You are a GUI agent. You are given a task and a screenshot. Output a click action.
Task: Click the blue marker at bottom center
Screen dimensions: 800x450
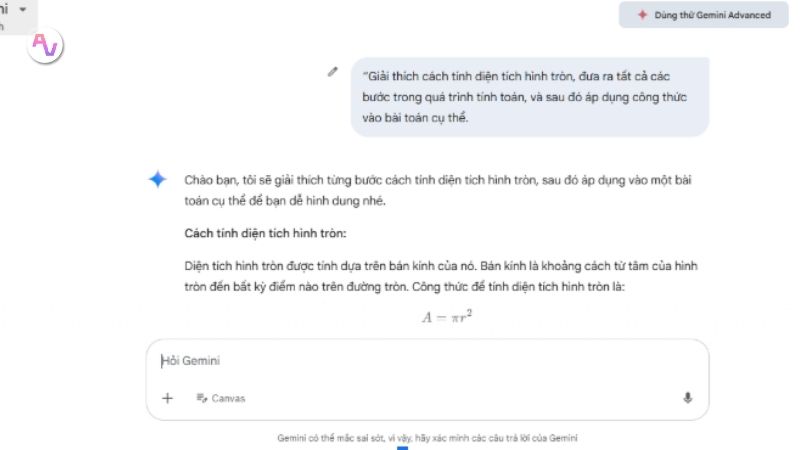click(x=403, y=448)
